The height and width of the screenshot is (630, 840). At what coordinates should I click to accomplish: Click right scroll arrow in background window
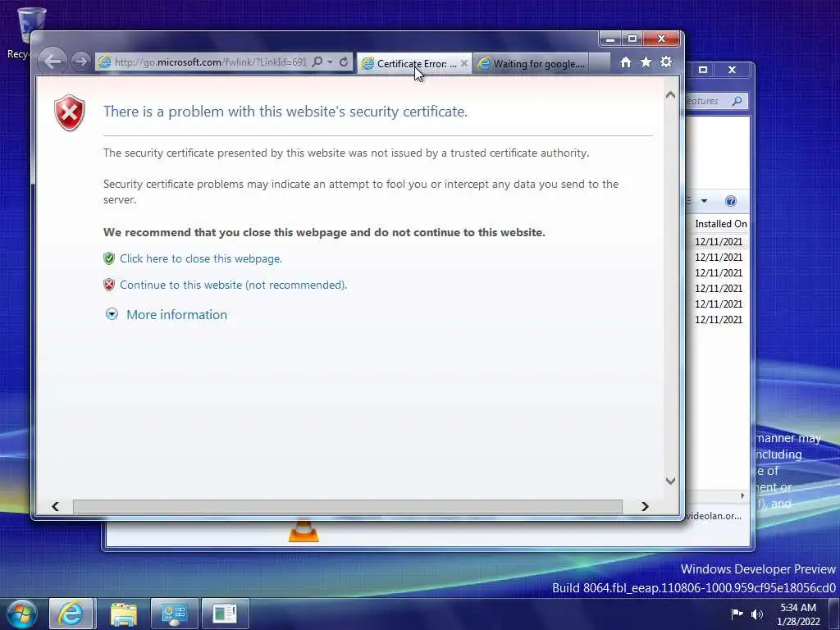pos(742,495)
